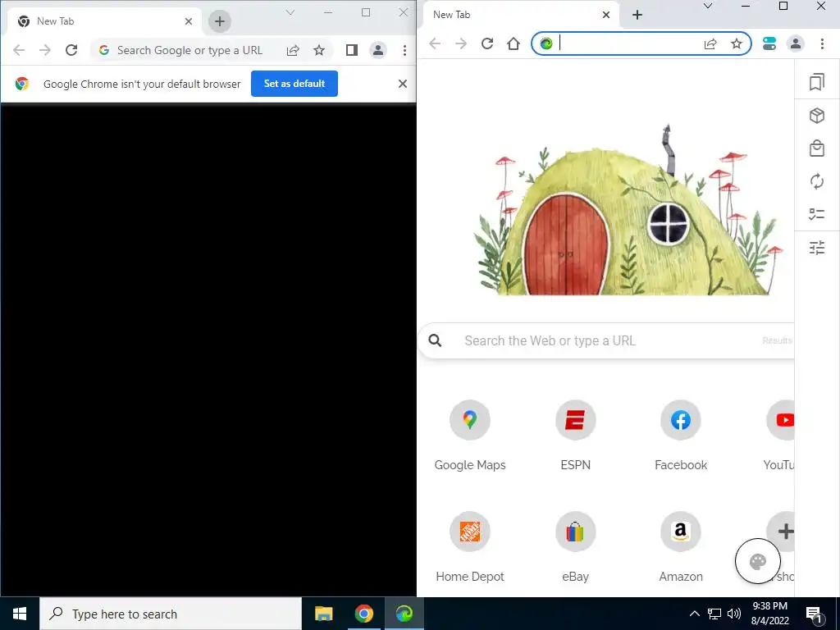Close New Tab tab in right browser
840x630 pixels.
[606, 15]
